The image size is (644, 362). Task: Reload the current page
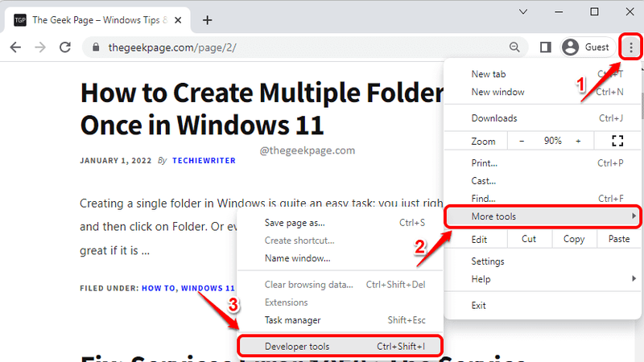65,47
